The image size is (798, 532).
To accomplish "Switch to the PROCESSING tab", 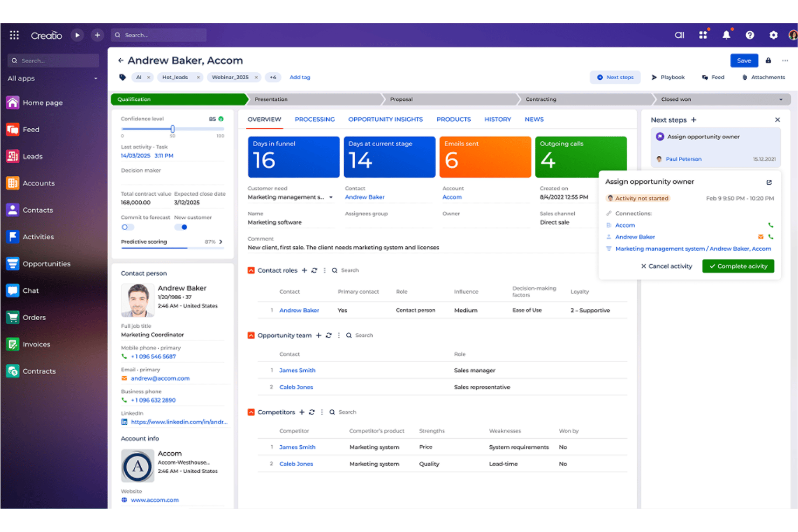I will click(x=314, y=120).
